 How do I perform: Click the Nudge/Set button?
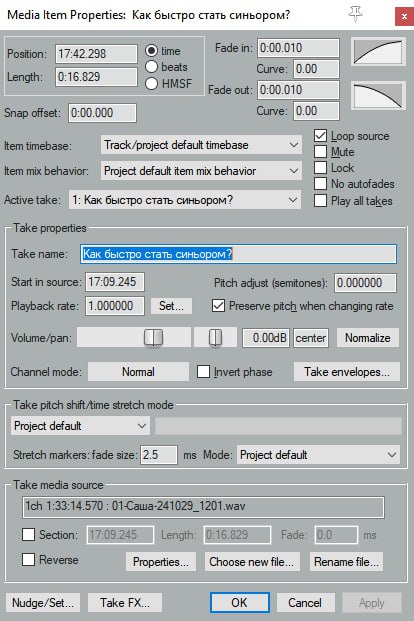click(x=43, y=603)
